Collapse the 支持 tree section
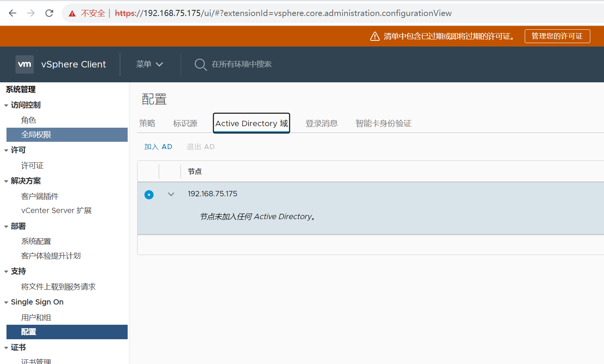This screenshot has width=604, height=364. tap(6, 272)
